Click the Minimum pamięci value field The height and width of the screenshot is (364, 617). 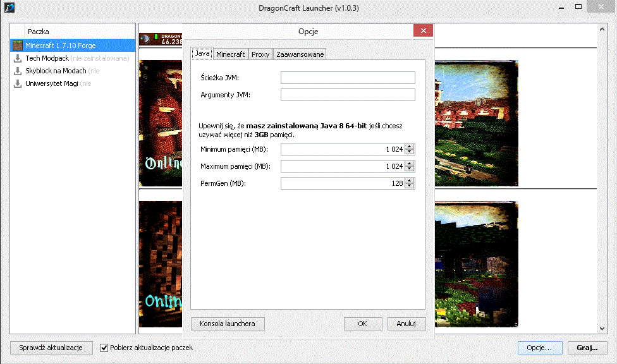[x=343, y=149]
